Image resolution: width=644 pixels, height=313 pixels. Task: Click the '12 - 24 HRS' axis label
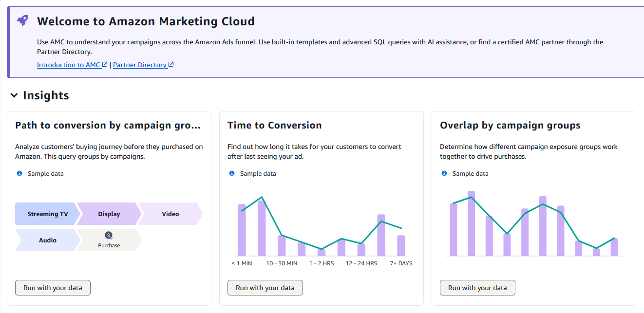point(361,263)
